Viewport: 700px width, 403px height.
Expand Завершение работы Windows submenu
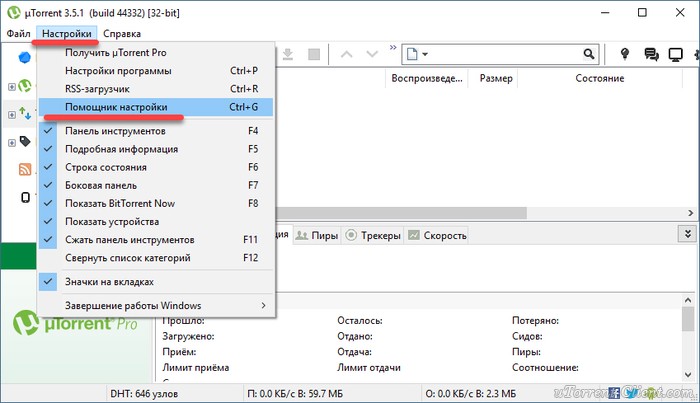click(x=156, y=306)
